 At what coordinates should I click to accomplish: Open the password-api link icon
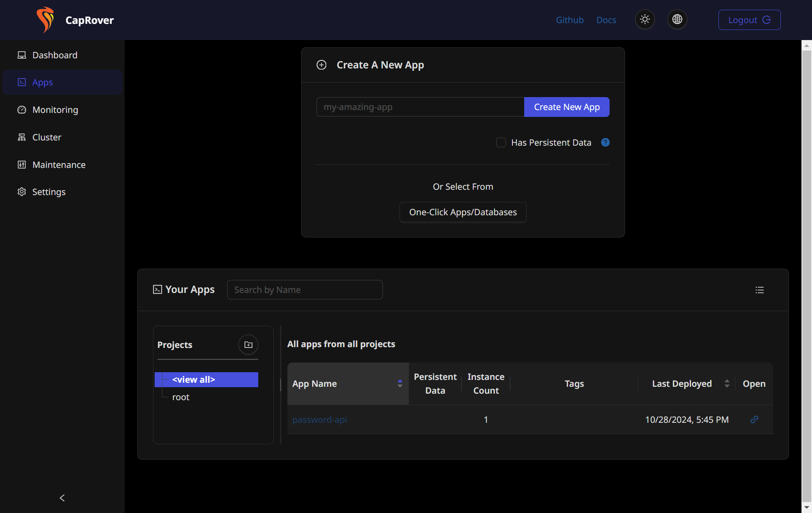point(754,420)
